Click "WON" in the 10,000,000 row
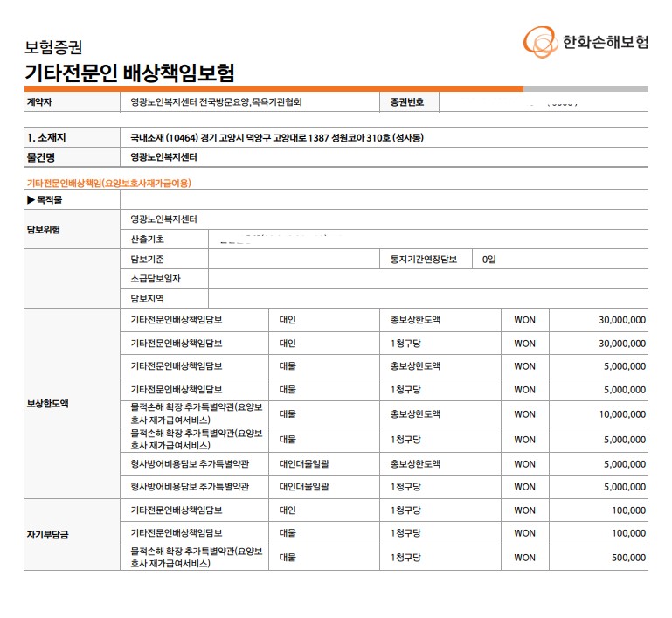 click(x=524, y=414)
